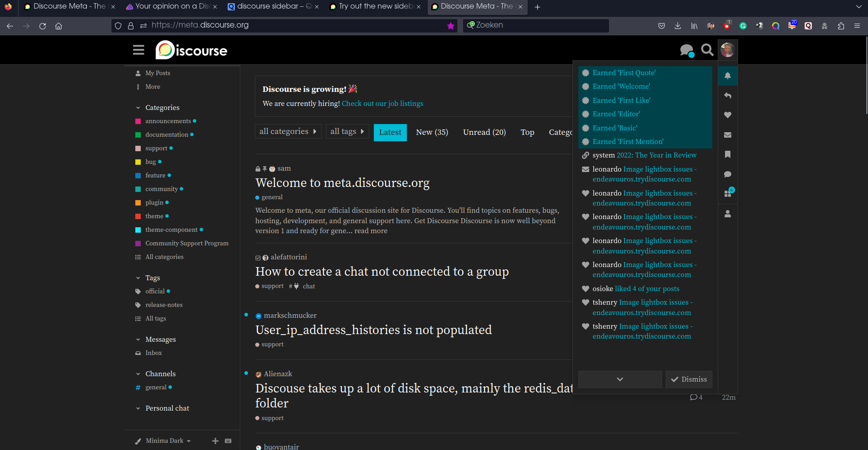Toggle the hamburger sidebar menu
Screen dimensions: 868x450
tap(138, 50)
